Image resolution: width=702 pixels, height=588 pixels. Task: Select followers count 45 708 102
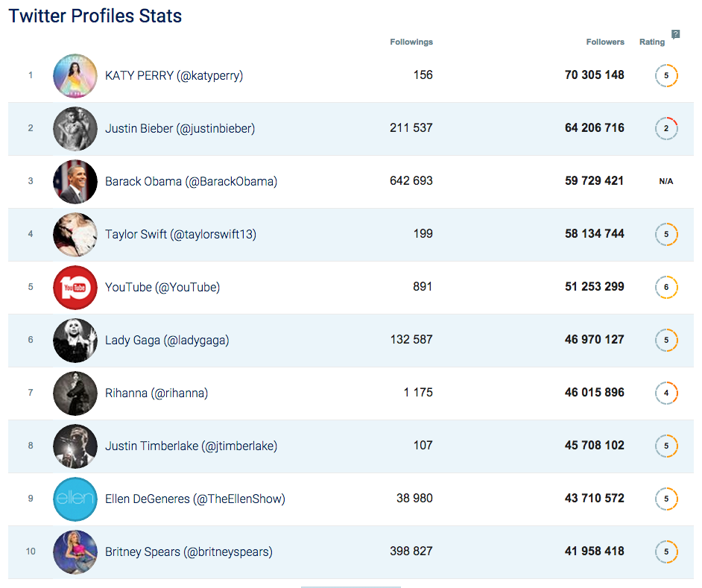point(595,445)
